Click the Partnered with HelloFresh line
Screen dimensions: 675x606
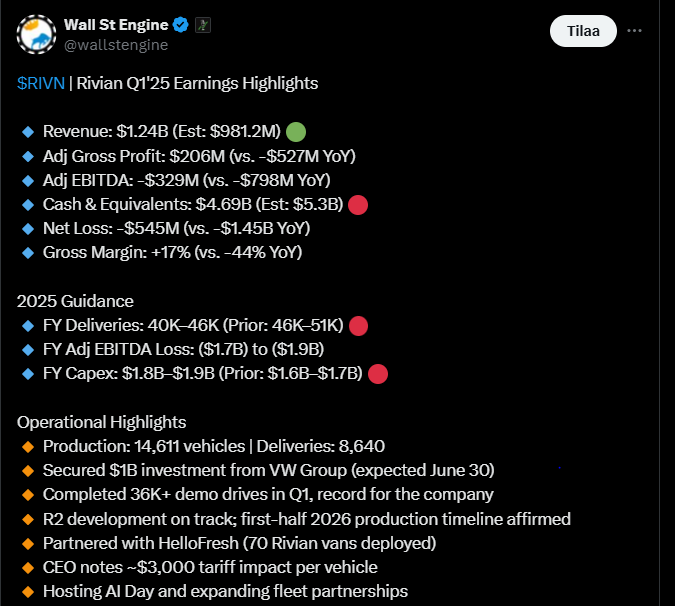240,543
